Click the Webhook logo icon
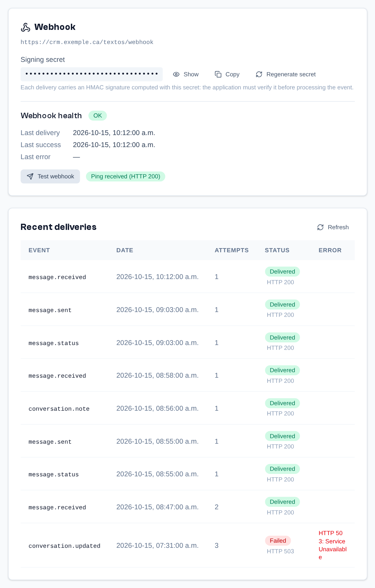Image resolution: width=375 pixels, height=588 pixels. pyautogui.click(x=25, y=27)
